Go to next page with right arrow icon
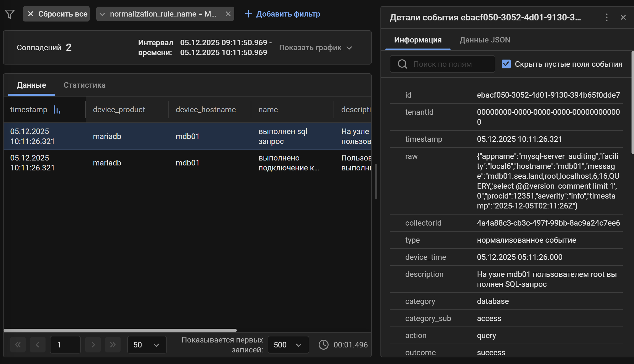 (93, 345)
